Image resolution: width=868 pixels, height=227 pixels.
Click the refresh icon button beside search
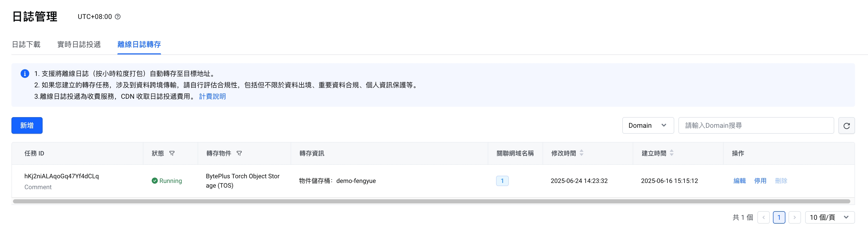click(x=846, y=126)
